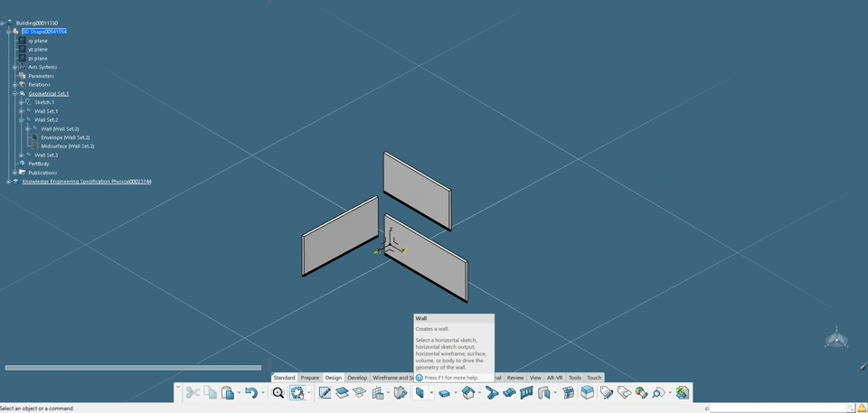Screen dimensions: 868x413
Task: Click the colored sphere tag icon
Action: click(641, 392)
